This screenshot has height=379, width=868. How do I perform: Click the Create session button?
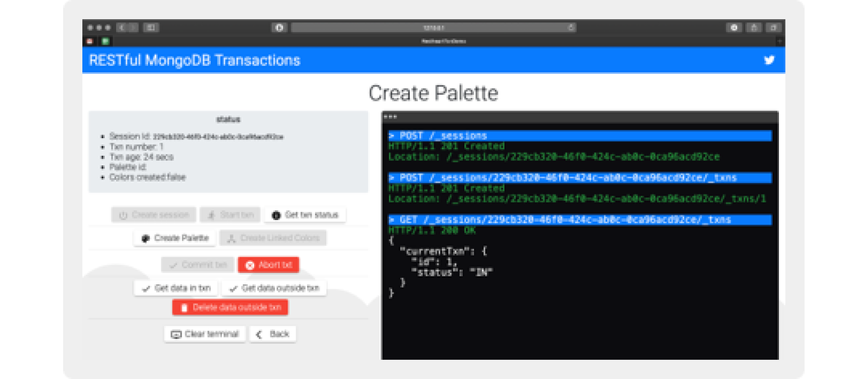[154, 215]
